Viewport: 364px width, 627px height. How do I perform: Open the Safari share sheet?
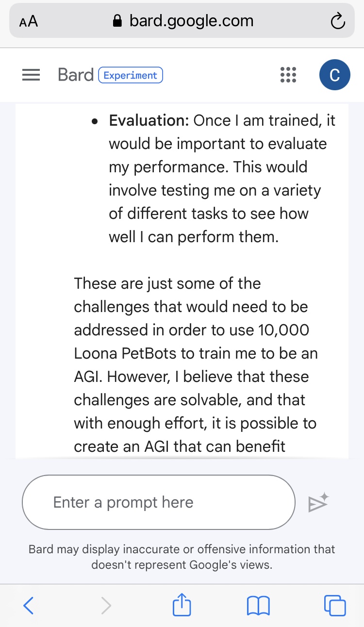coord(182,605)
